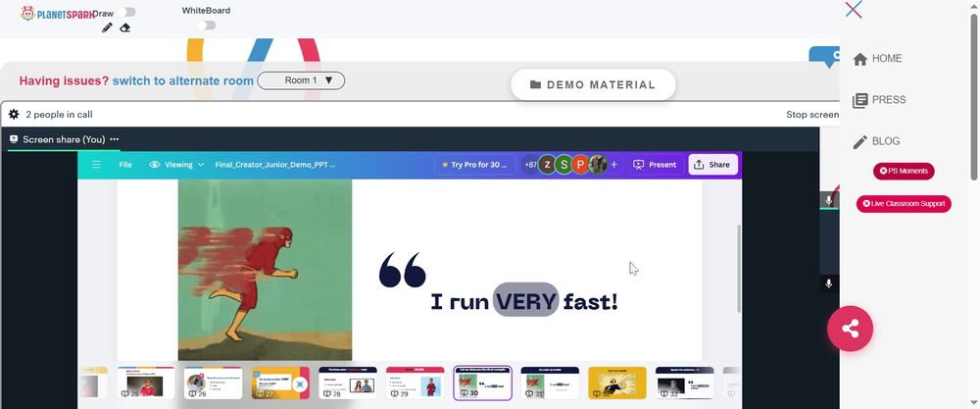Viewport: 980px width, 409px height.
Task: Select slide thumbnail 30
Action: tap(482, 383)
